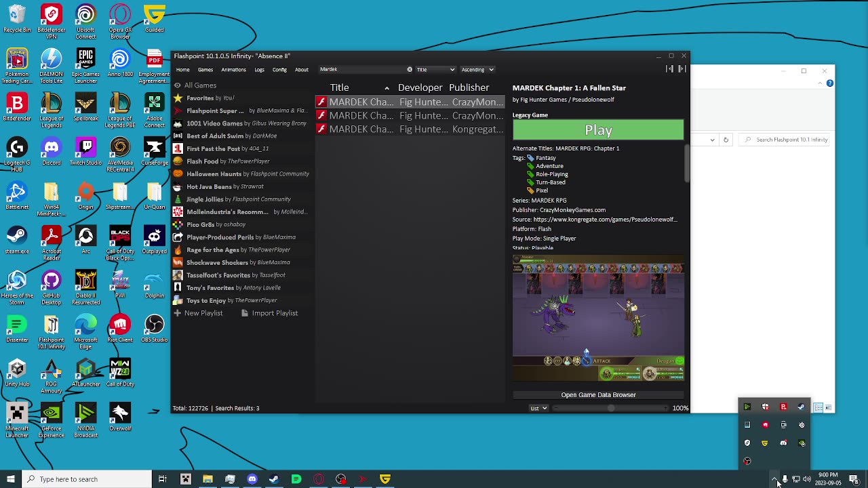The width and height of the screenshot is (868, 488).
Task: Click the Publisher column header
Action: [469, 87]
